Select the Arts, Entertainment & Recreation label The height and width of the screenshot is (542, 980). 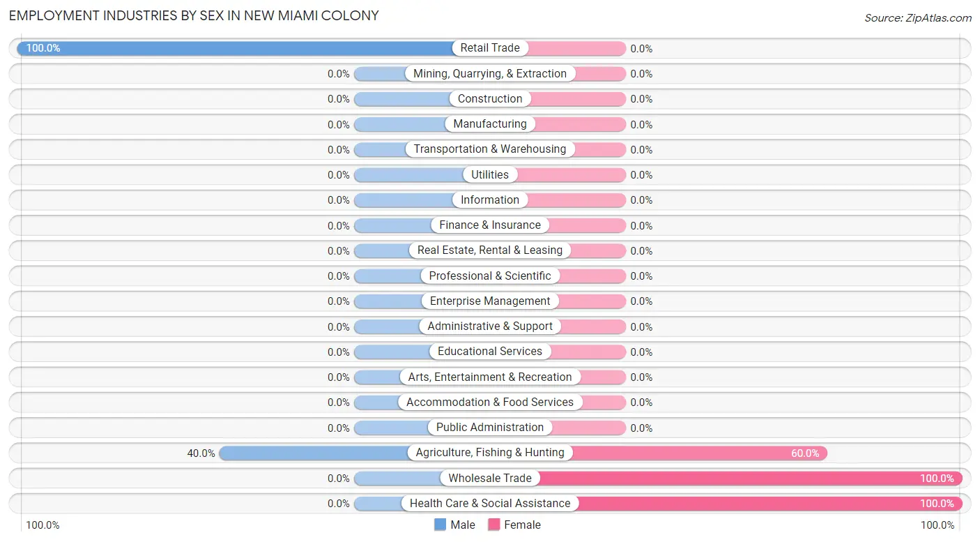tap(490, 377)
